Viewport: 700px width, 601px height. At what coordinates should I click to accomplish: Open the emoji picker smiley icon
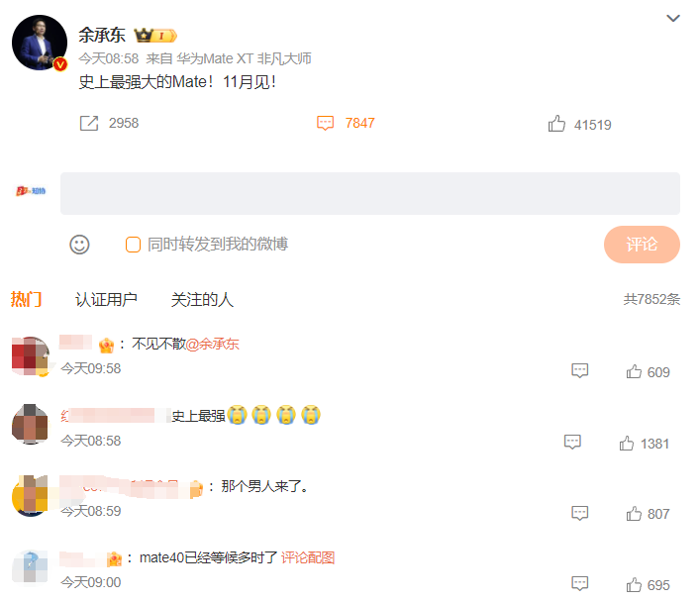79,245
